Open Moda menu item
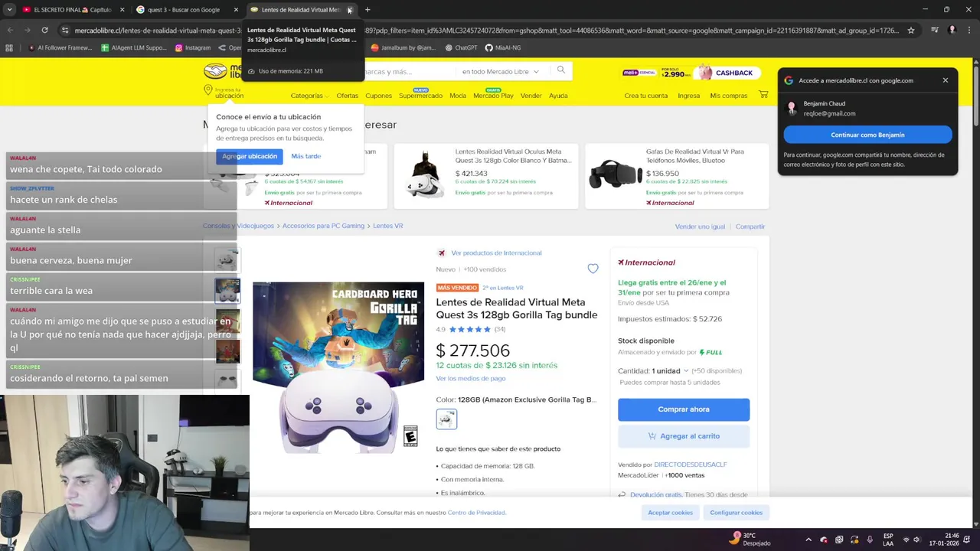Viewport: 980px width, 551px height. [458, 96]
